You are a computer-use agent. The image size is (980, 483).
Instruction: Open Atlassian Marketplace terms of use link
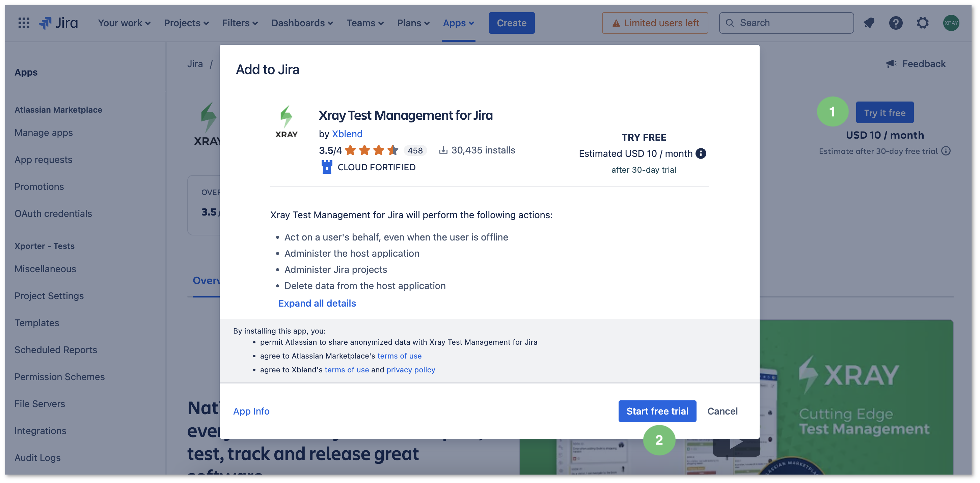coord(399,356)
